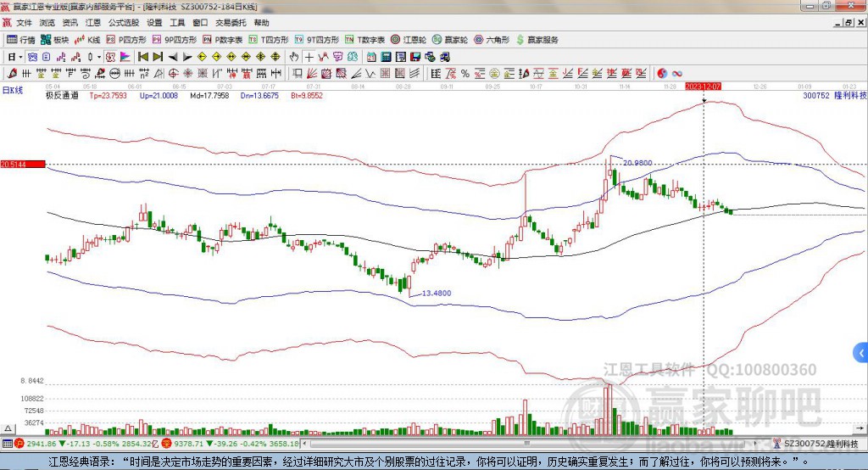Open the 交易委托 menu
This screenshot has height=470, width=868.
pos(231,23)
